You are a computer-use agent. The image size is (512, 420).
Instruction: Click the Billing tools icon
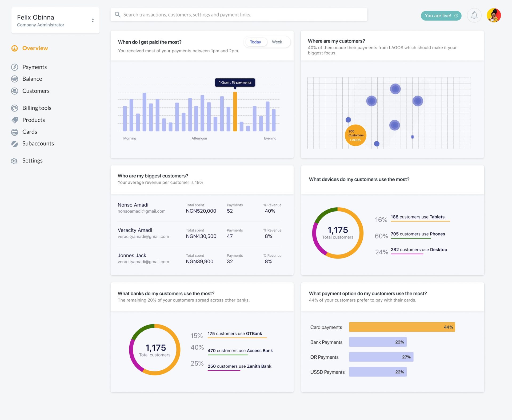click(14, 108)
